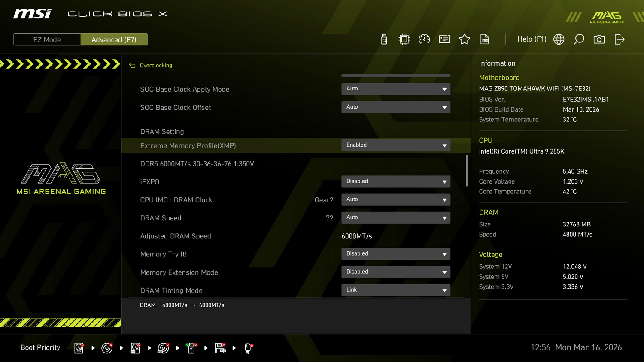Select the CD/DVD boot priority device

point(107,348)
